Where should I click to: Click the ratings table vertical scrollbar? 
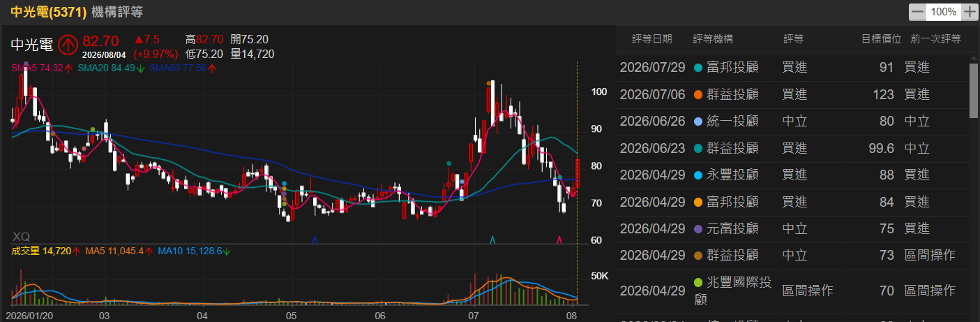(974, 89)
